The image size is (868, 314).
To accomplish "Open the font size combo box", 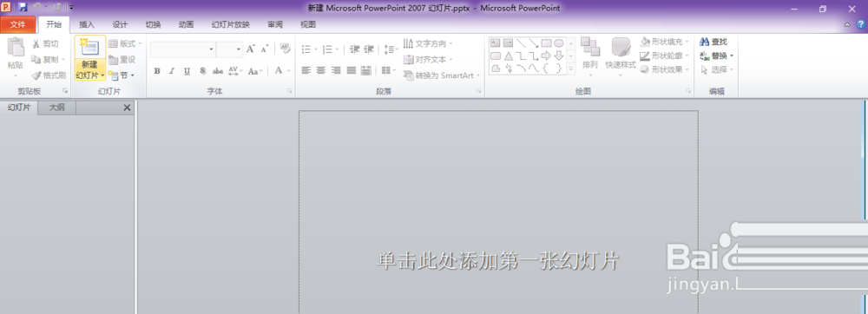I will coord(229,49).
